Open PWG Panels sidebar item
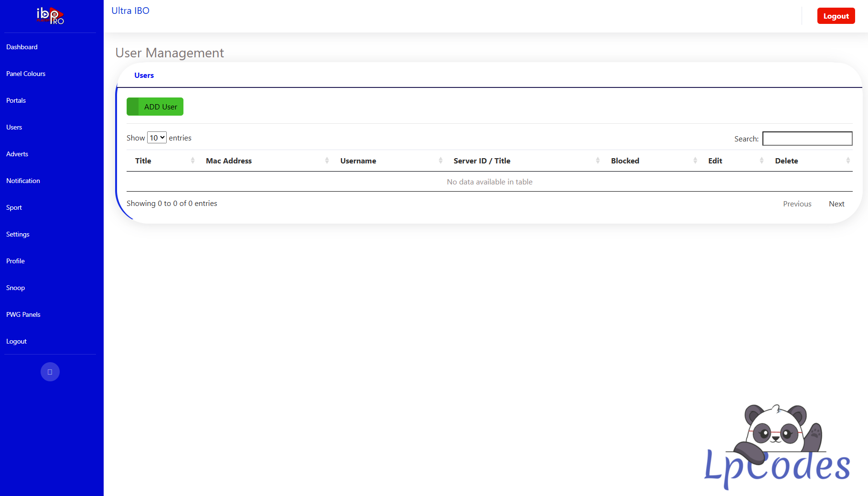868x496 pixels. pos(23,314)
